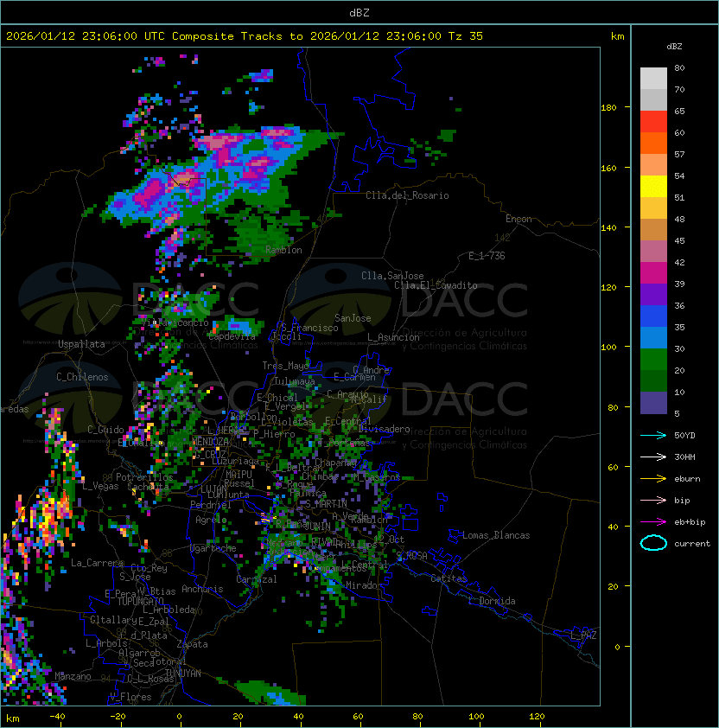Click the S_MARTIN map label

(x=327, y=504)
